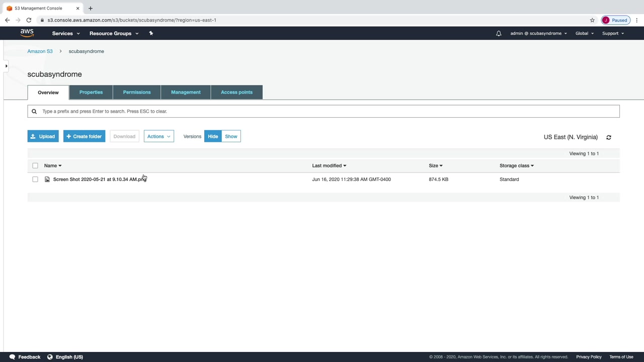The height and width of the screenshot is (362, 644).
Task: Check the Screen Shot file checkbox
Action: [x=35, y=179]
